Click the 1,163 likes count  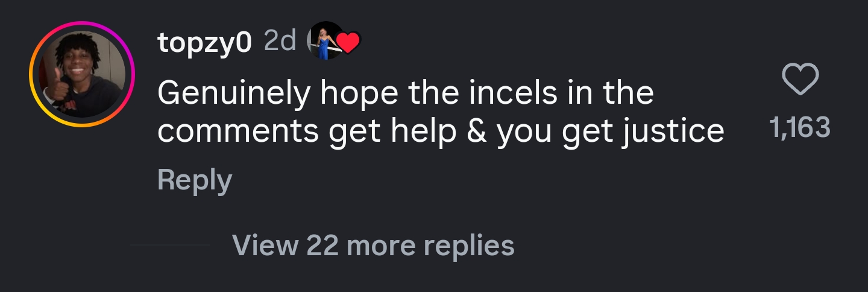pyautogui.click(x=800, y=128)
